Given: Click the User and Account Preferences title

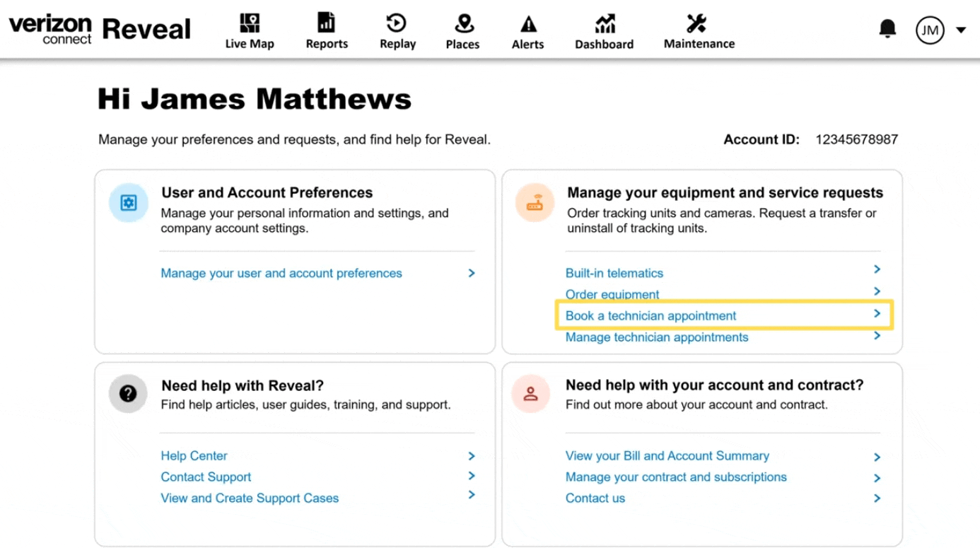Looking at the screenshot, I should pos(267,192).
